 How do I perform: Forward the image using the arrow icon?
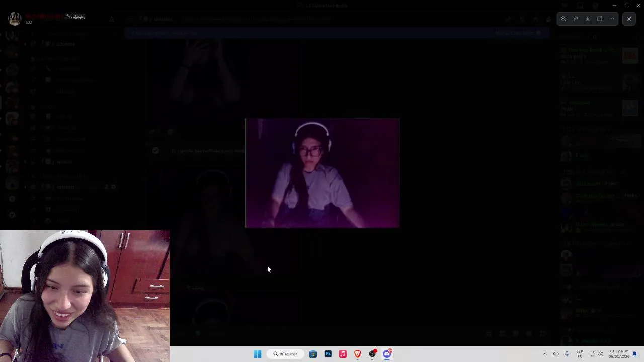click(x=576, y=19)
